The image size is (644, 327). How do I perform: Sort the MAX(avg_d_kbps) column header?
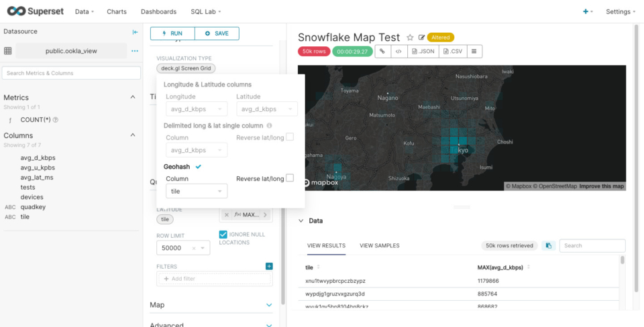(529, 267)
